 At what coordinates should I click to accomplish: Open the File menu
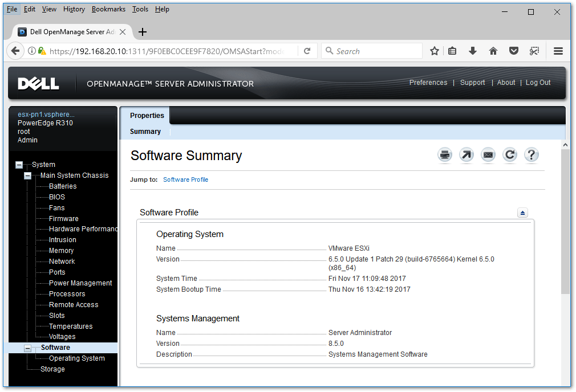click(12, 9)
